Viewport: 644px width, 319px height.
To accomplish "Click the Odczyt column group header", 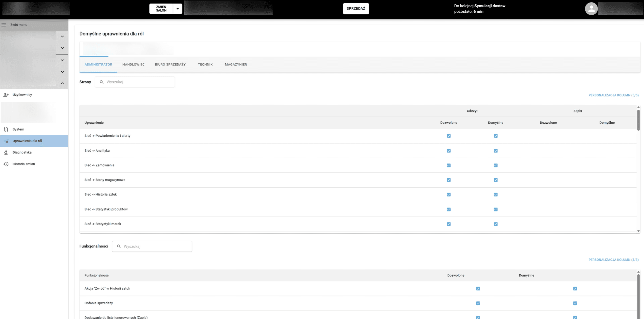I will coord(472,111).
